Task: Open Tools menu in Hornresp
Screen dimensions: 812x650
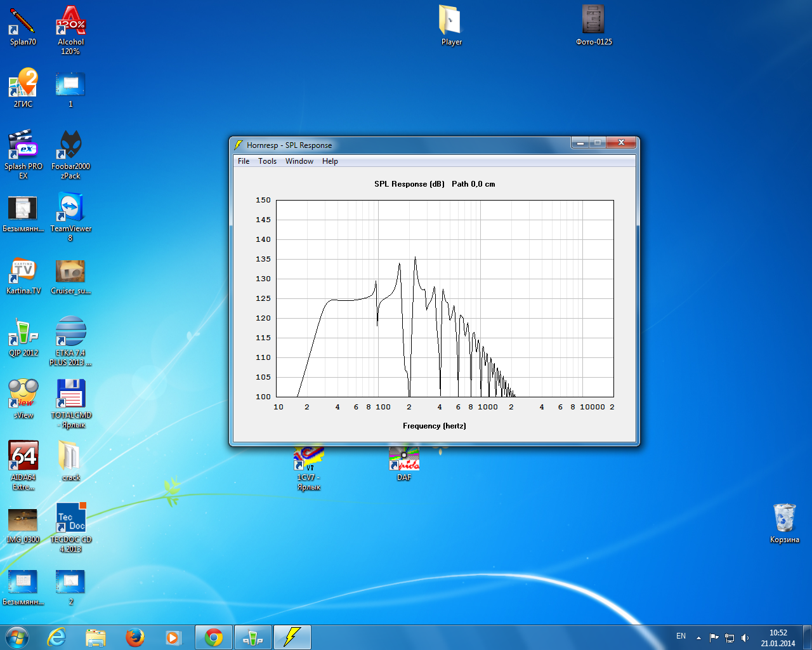Action: coord(267,161)
